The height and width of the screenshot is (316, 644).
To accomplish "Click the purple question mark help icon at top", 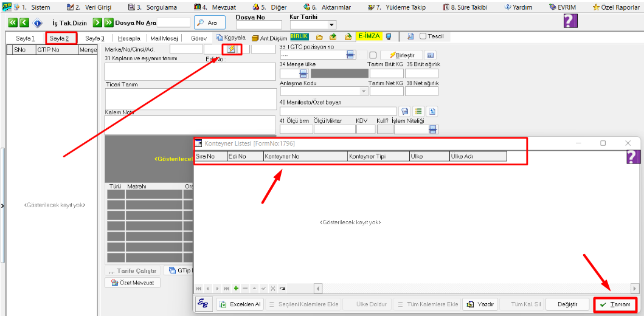I will point(570,21).
